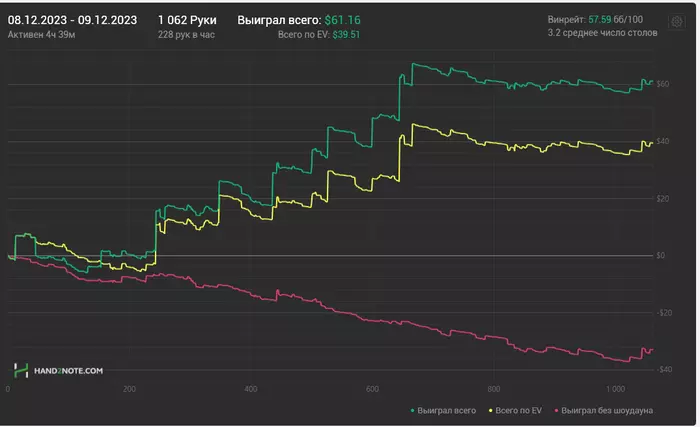Open the HAND2NOTE.COM watermark link
Viewport: 700px width, 427px height.
(x=68, y=371)
